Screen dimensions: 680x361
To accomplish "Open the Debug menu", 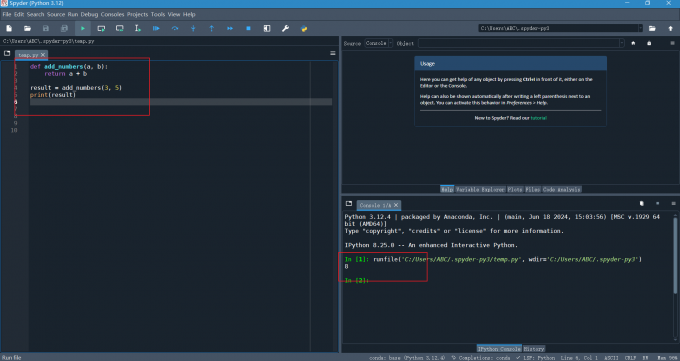I will coord(89,14).
